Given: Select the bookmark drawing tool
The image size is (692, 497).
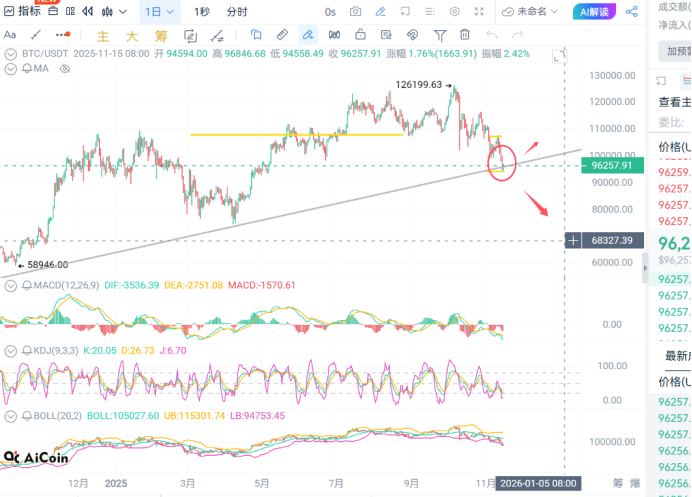Looking at the screenshot, I should 256,36.
